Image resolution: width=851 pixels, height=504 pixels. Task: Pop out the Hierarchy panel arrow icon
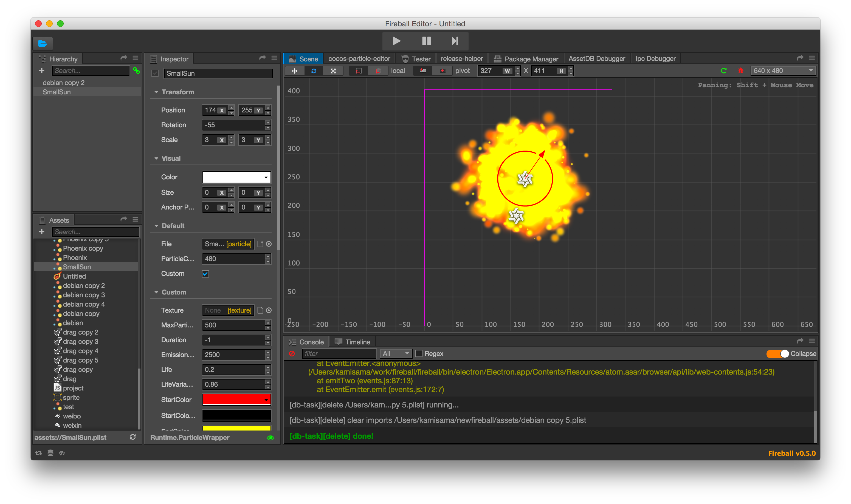pos(124,58)
